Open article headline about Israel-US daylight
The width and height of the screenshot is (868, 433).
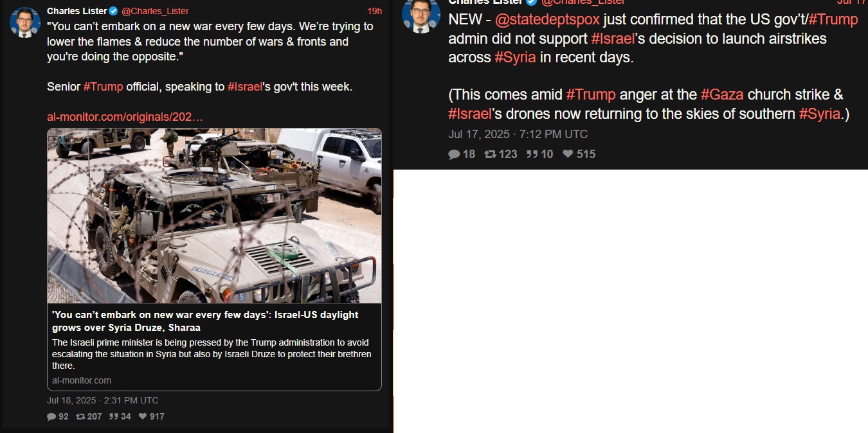pos(205,321)
